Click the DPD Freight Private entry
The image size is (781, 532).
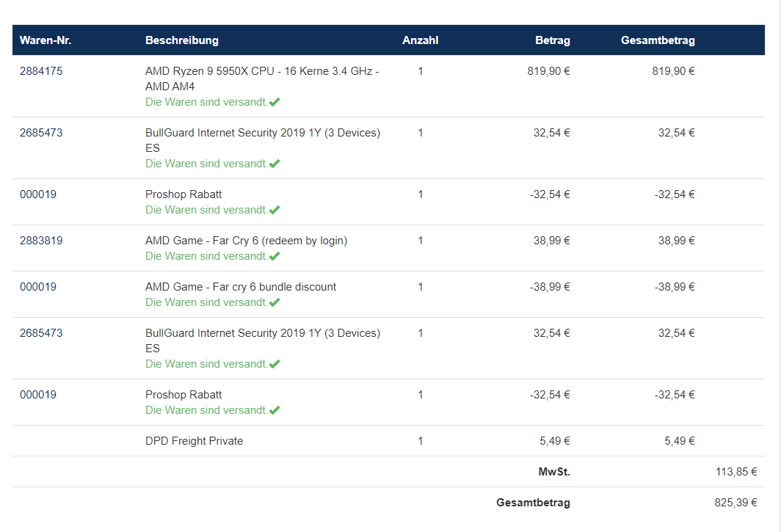point(195,441)
